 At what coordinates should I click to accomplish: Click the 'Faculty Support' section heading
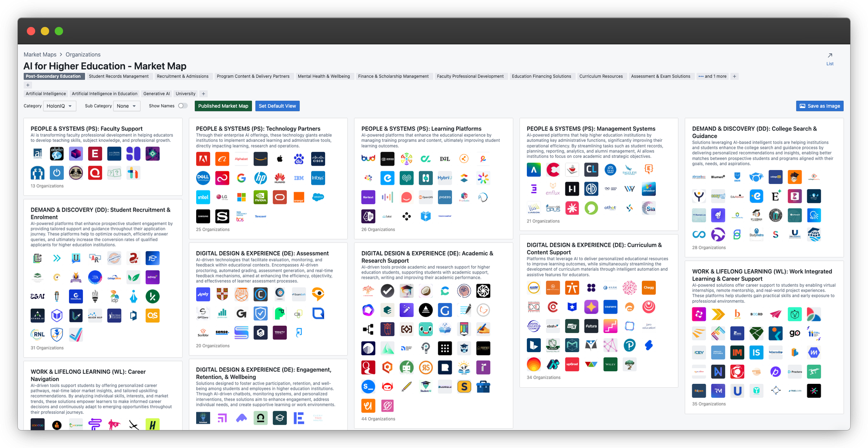86,129
